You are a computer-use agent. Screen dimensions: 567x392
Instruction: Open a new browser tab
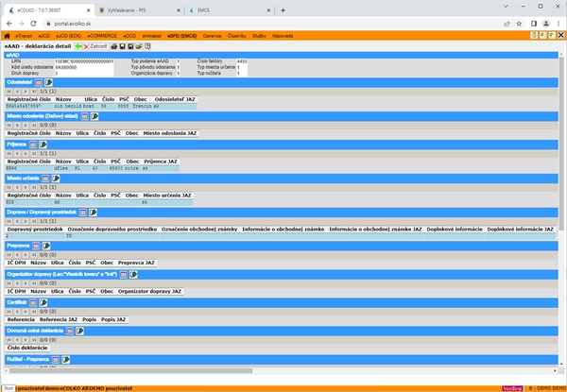click(x=283, y=10)
